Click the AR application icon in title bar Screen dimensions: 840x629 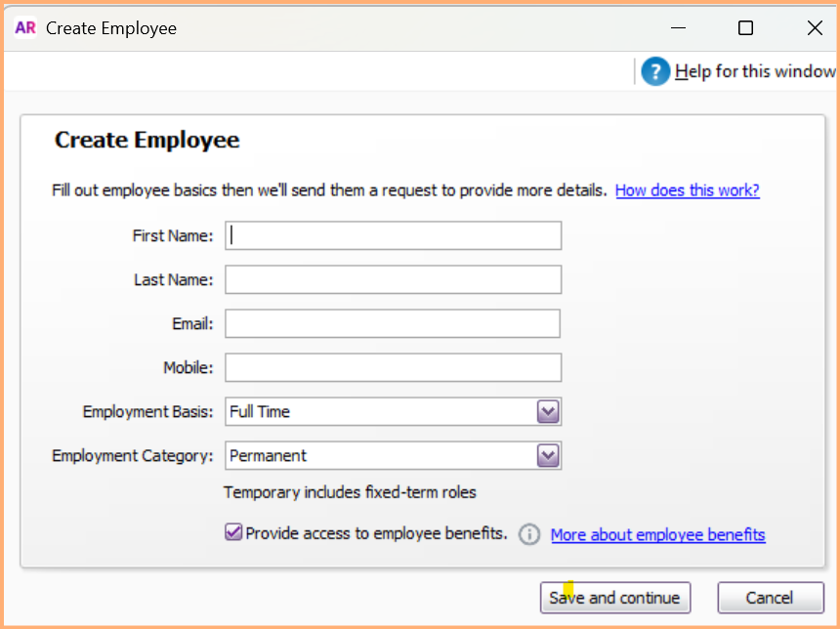(25, 27)
